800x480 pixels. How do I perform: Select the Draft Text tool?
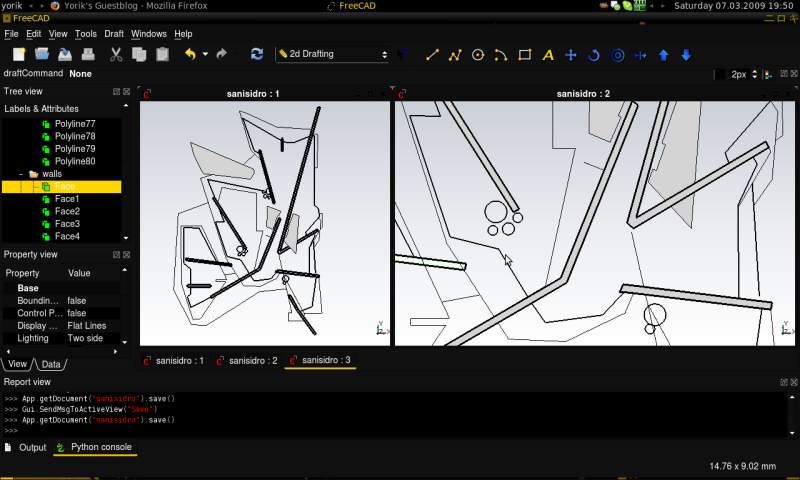tap(547, 54)
